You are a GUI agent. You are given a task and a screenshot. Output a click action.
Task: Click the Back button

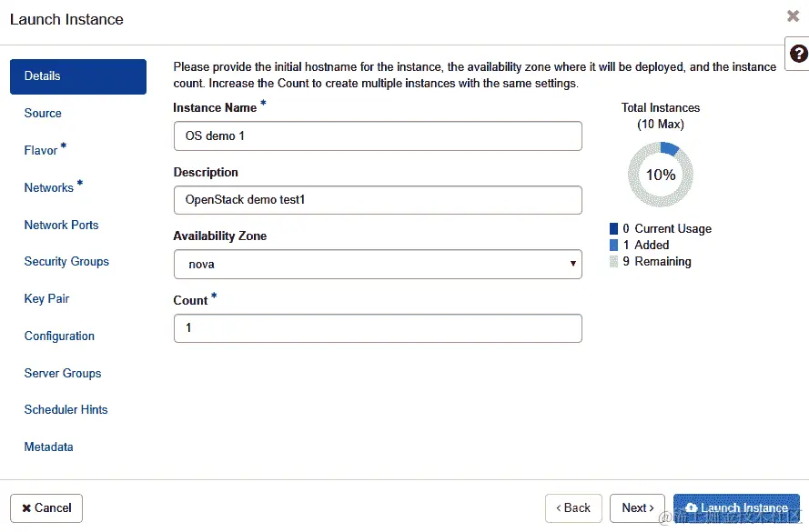573,508
